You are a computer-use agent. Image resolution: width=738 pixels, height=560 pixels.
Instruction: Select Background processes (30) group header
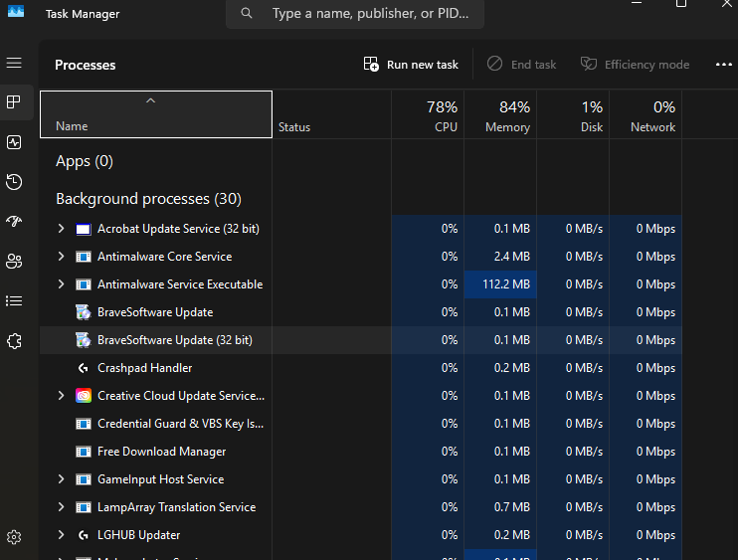[x=148, y=199]
